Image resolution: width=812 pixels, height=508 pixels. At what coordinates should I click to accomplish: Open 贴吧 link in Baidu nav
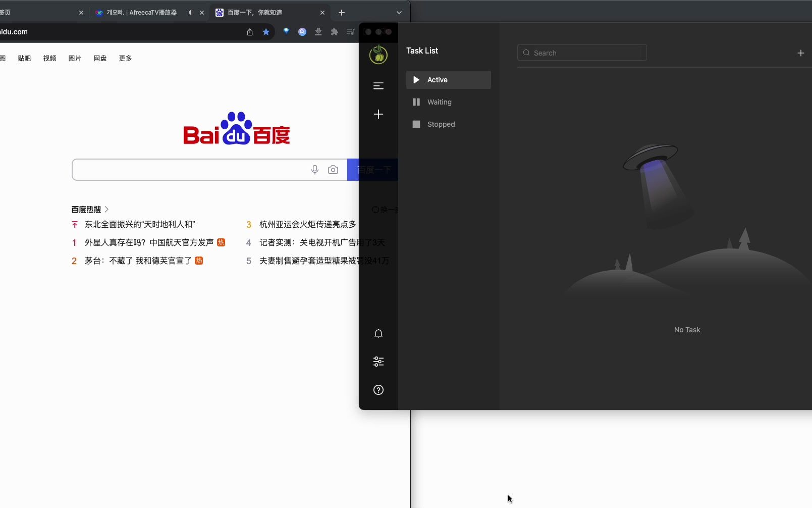click(x=24, y=59)
